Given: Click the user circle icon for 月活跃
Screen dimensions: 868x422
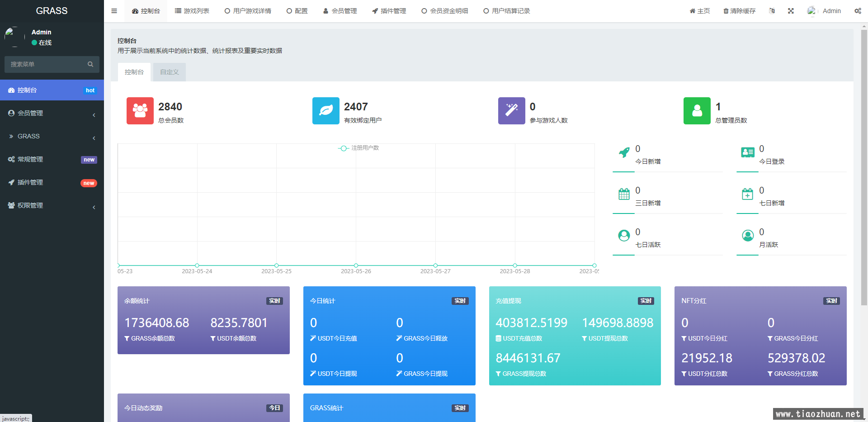Looking at the screenshot, I should (x=748, y=236).
